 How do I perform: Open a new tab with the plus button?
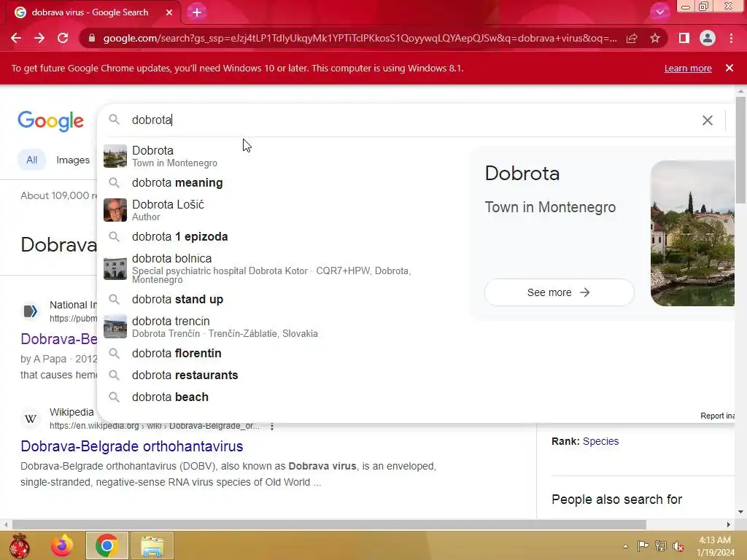point(197,12)
